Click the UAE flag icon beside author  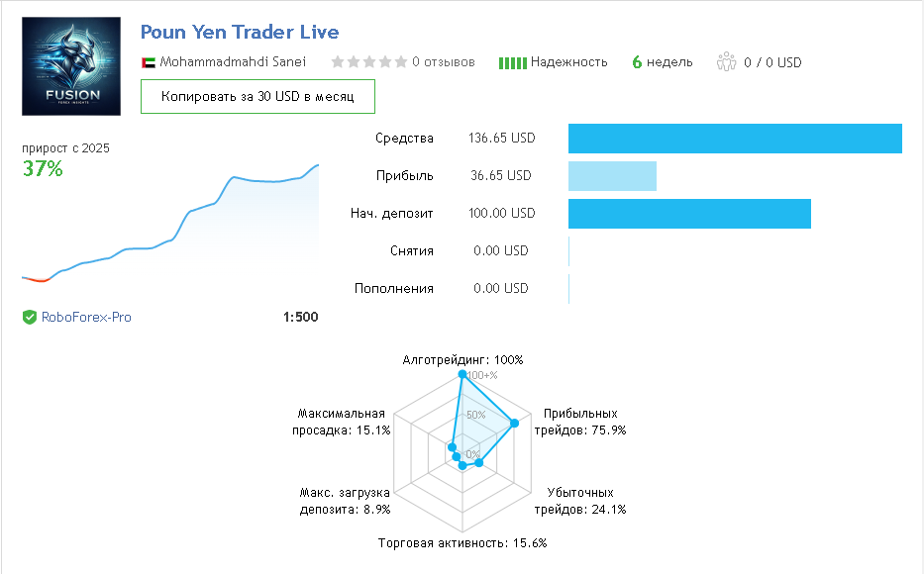pos(149,62)
